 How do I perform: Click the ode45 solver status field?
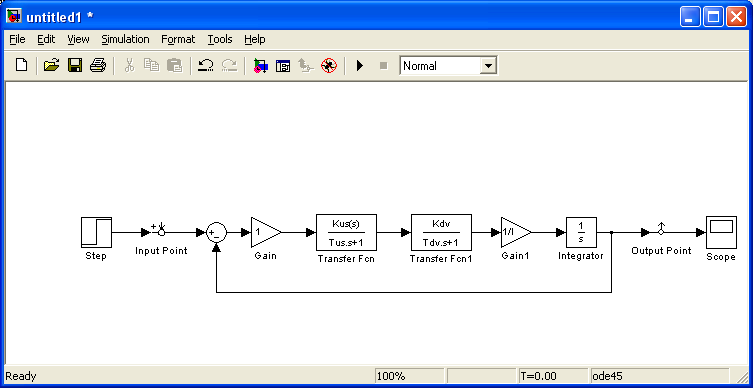659,376
